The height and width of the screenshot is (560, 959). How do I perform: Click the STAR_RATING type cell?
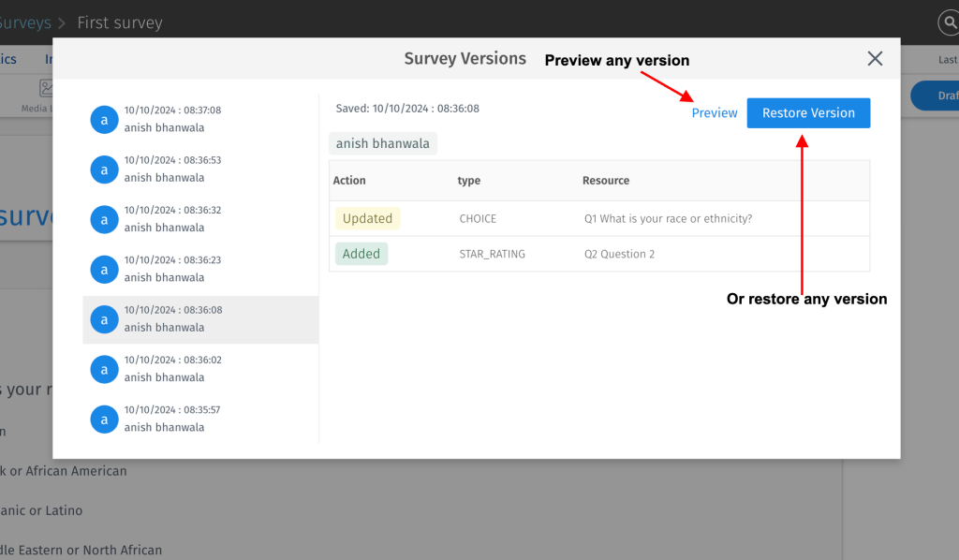tap(493, 254)
